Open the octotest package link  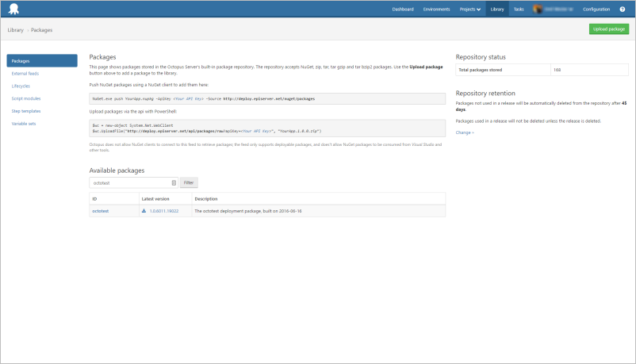pos(100,211)
